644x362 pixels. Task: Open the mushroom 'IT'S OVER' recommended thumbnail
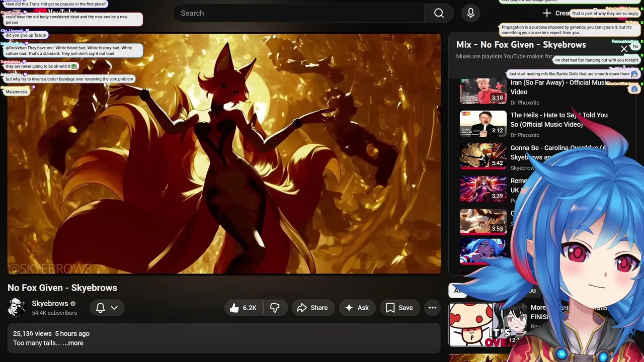click(487, 325)
